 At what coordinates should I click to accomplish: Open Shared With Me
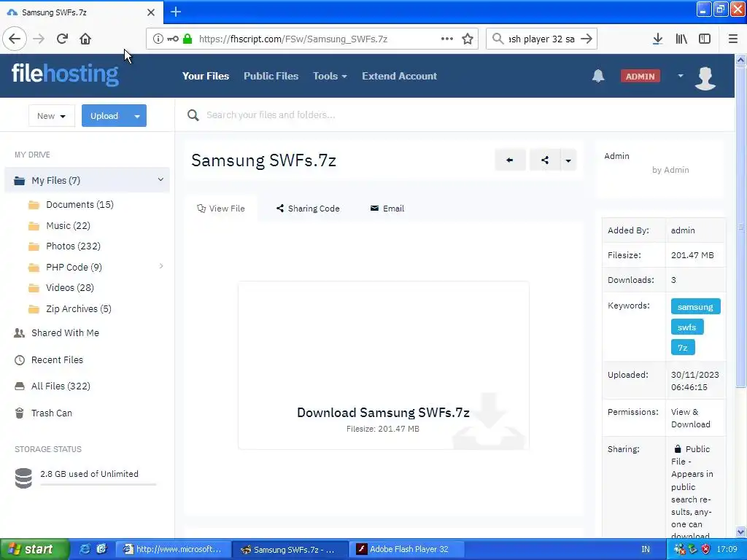65,332
